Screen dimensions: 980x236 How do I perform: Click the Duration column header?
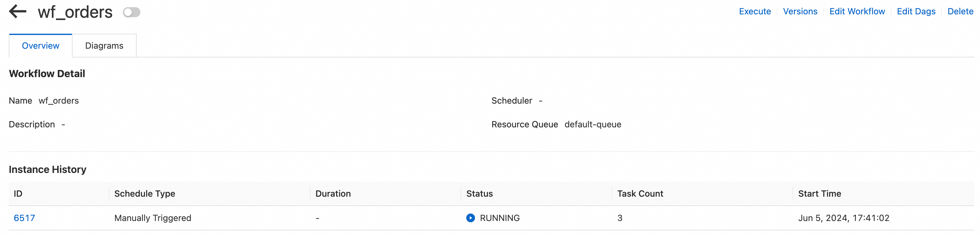pyautogui.click(x=333, y=194)
